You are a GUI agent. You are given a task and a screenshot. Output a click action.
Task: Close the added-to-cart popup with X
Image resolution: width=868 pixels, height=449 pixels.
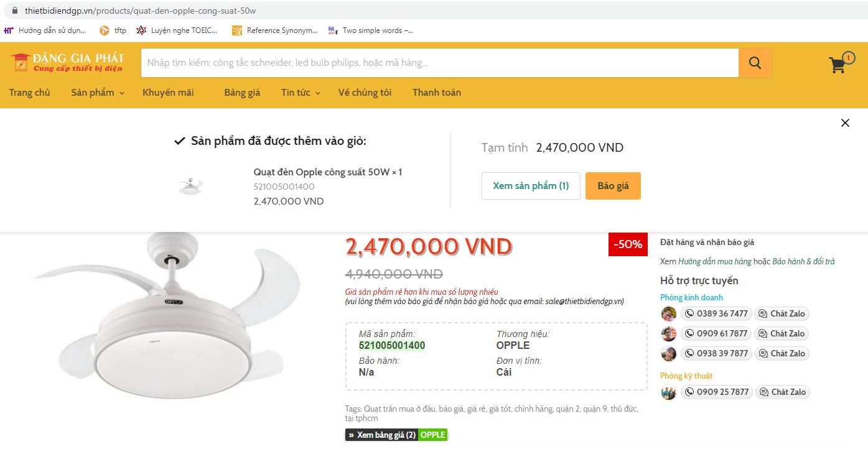845,123
